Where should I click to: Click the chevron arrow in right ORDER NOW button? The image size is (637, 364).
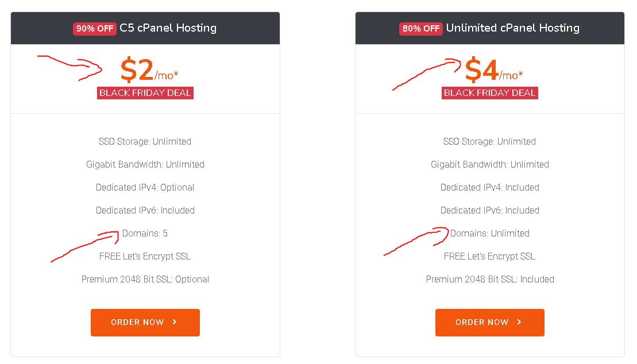[x=519, y=322]
